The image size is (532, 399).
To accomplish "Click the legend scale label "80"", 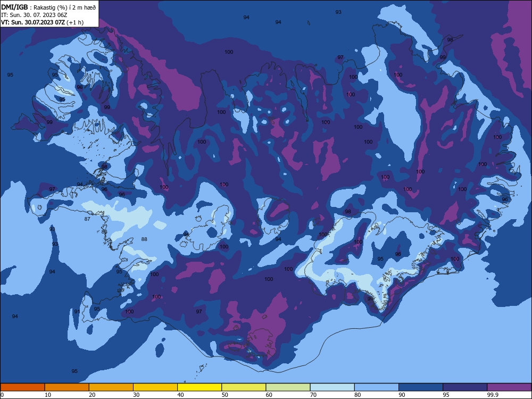I will click(x=358, y=395).
